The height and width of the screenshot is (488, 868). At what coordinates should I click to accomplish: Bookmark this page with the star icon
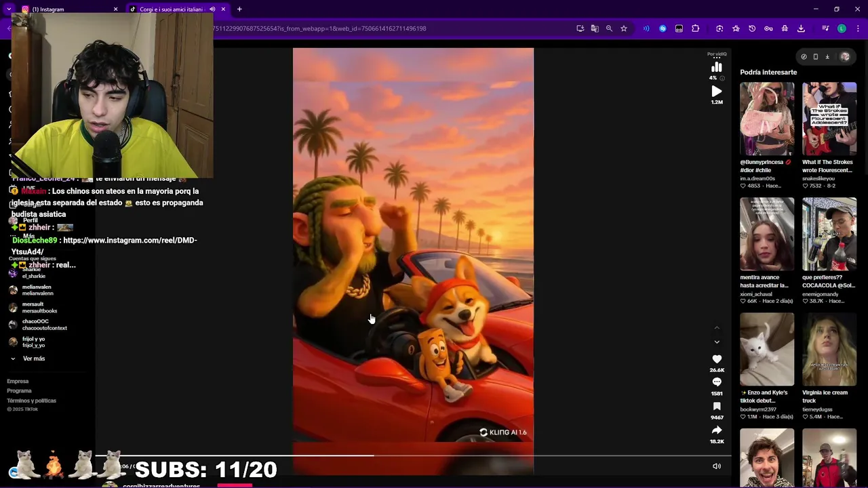coord(624,28)
